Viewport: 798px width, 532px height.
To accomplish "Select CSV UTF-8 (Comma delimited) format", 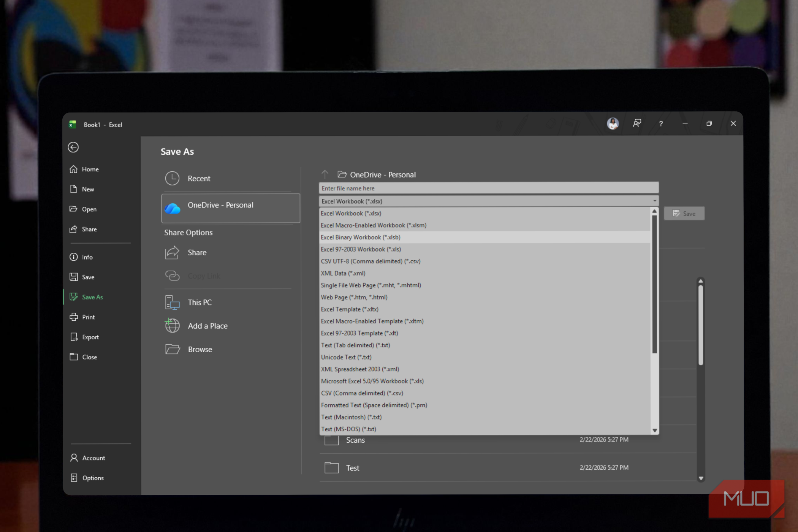I will (x=485, y=261).
